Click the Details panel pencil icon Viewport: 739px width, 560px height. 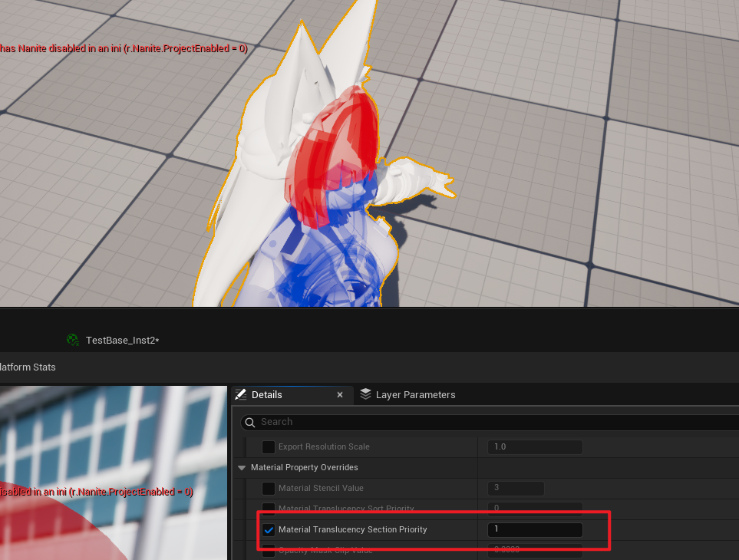click(240, 394)
